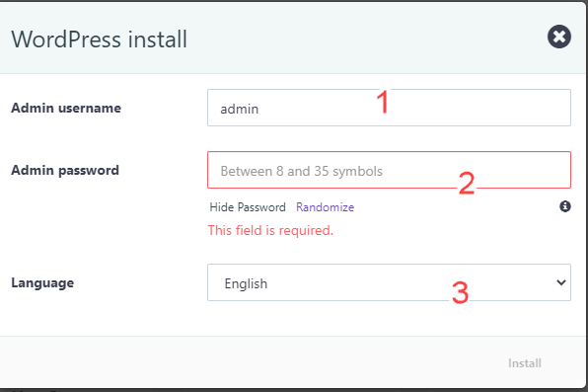Click the Install button
588x392 pixels.
tap(525, 363)
